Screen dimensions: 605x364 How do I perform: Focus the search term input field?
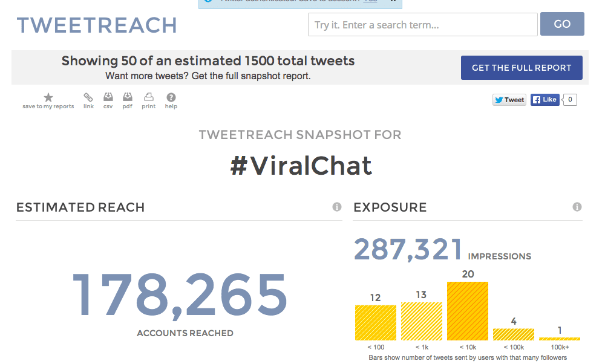pos(422,25)
